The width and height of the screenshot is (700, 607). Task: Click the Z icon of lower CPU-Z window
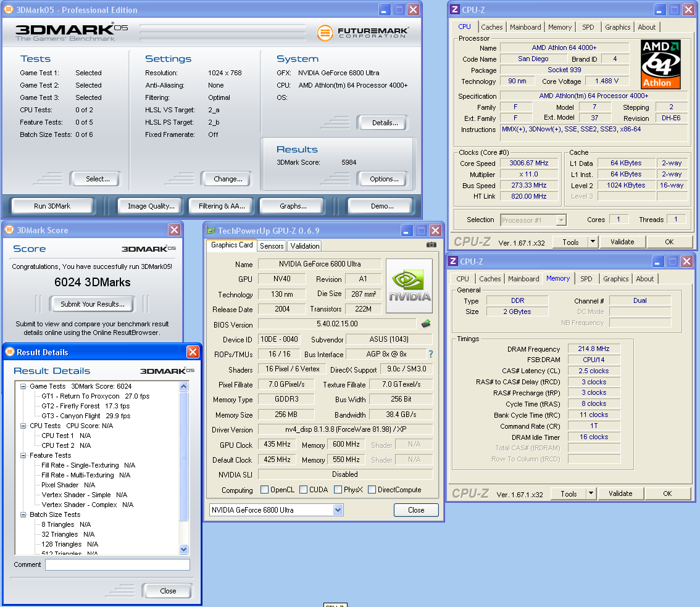pos(452,262)
